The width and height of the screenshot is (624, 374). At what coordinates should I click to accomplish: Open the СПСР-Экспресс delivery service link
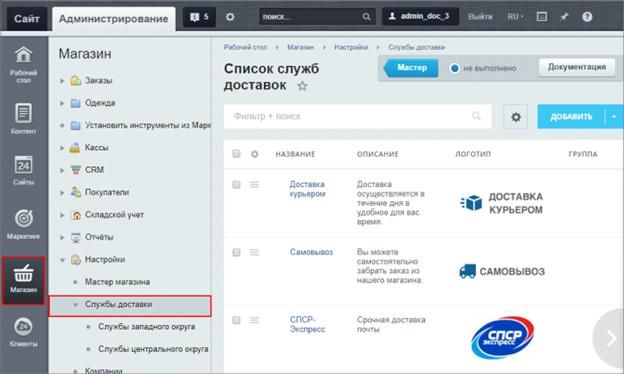[x=307, y=324]
